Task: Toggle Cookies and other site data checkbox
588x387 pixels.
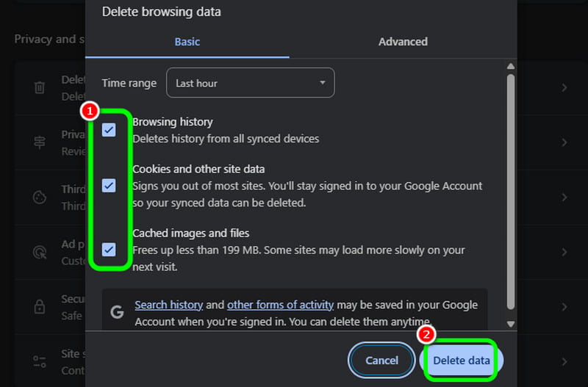Action: [109, 185]
